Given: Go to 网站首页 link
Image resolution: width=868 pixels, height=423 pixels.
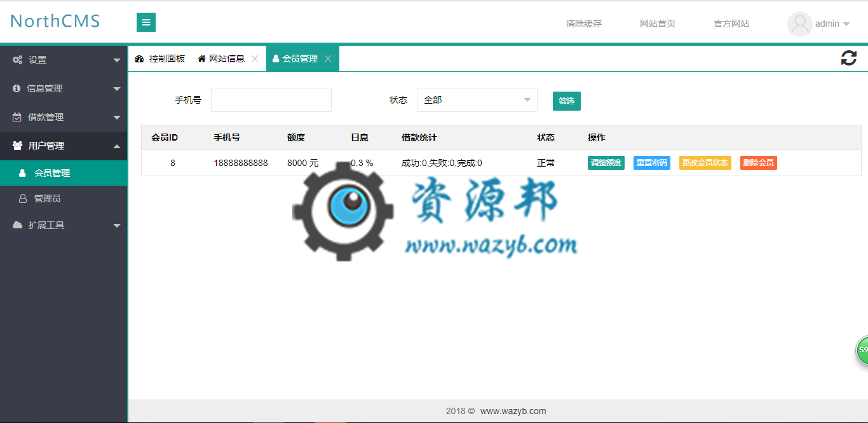Looking at the screenshot, I should tap(658, 24).
